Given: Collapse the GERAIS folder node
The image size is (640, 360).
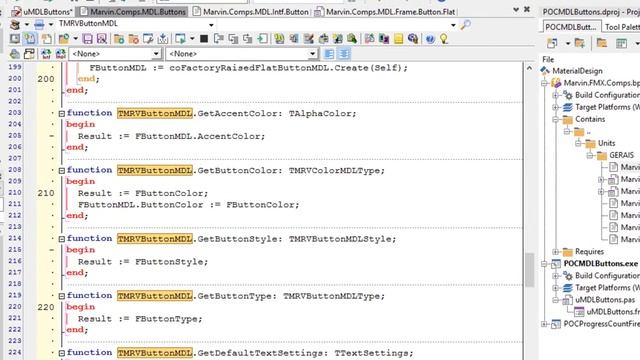Looking at the screenshot, I should [590, 156].
